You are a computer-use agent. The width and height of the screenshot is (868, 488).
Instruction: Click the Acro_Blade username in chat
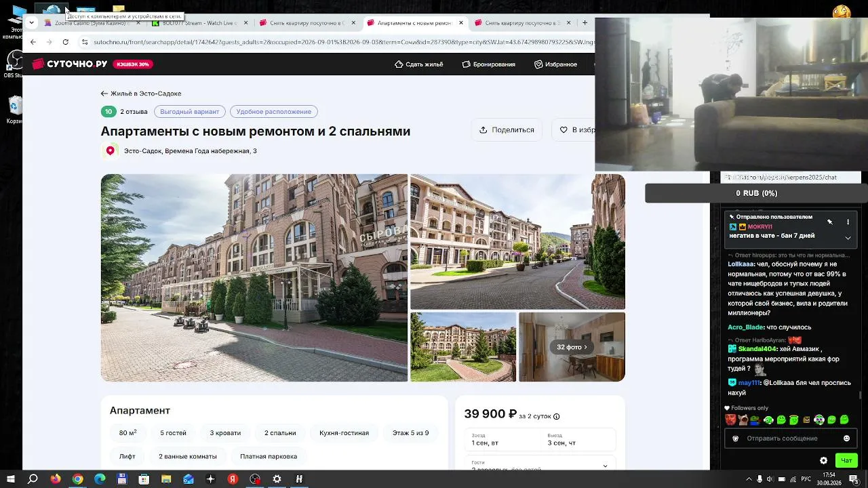click(x=746, y=327)
